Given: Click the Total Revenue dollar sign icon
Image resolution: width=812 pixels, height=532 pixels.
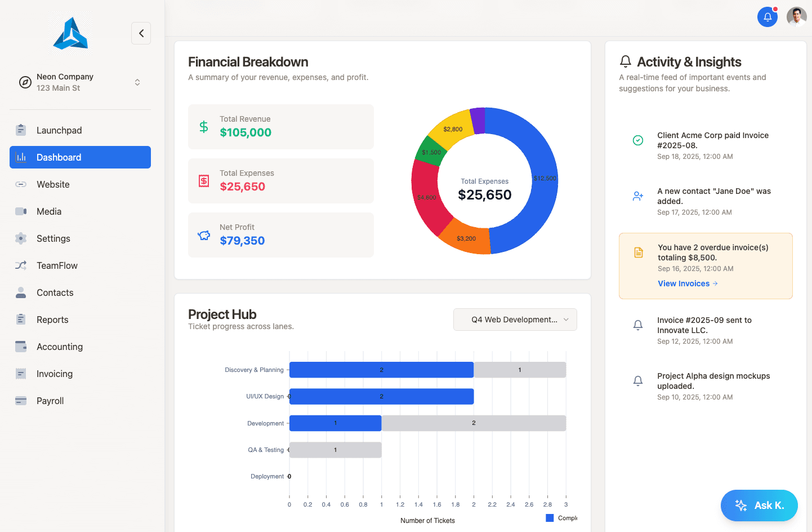Looking at the screenshot, I should pos(204,127).
